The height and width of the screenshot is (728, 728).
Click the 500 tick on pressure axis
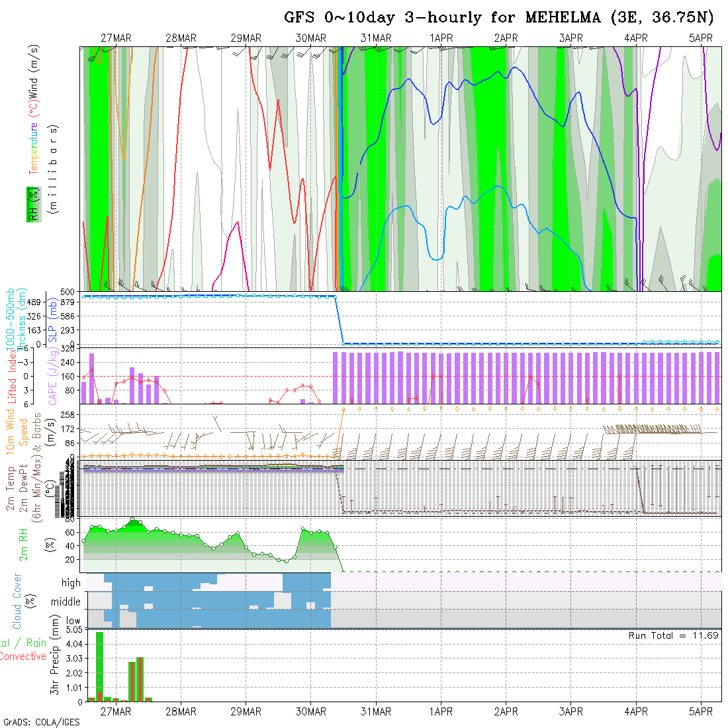point(71,292)
